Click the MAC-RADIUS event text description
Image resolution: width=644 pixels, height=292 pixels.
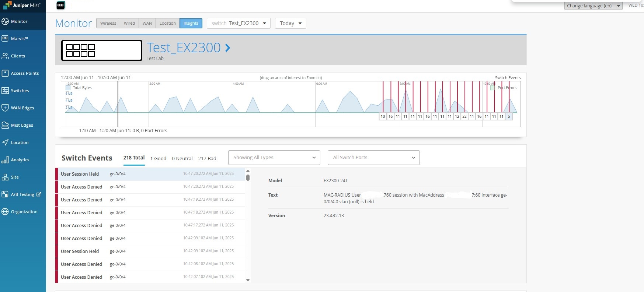415,198
